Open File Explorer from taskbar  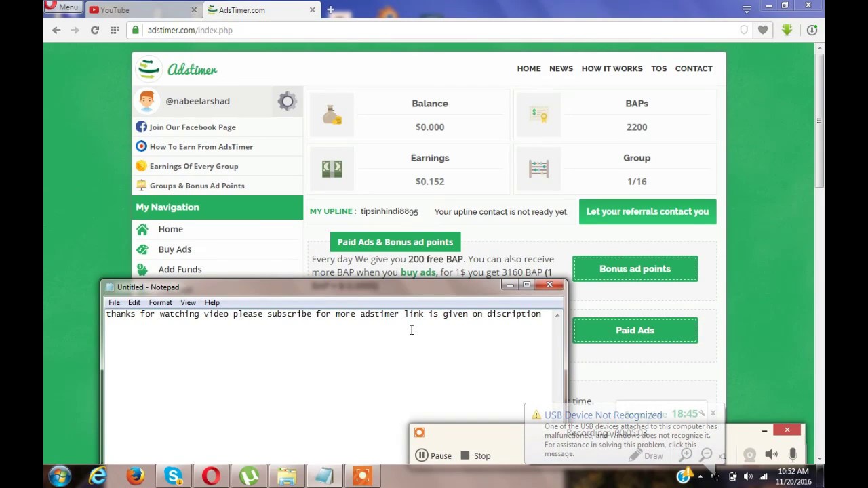click(287, 476)
